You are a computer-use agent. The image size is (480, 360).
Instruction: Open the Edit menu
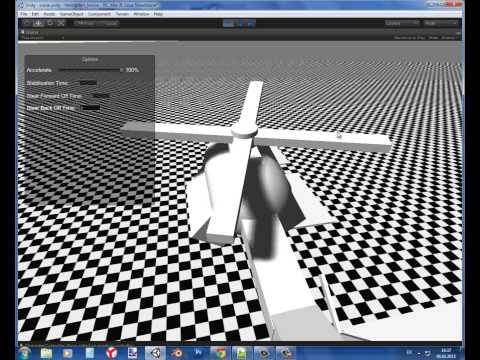click(35, 14)
